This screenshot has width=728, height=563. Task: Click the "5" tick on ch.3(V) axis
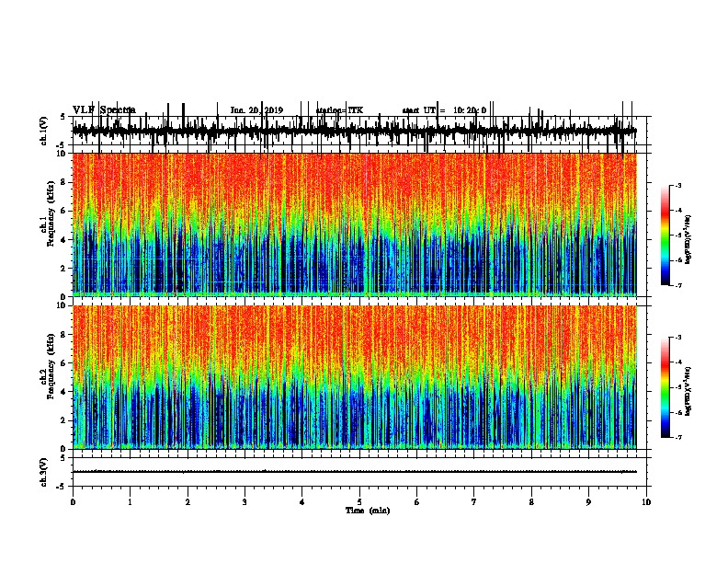(63, 458)
